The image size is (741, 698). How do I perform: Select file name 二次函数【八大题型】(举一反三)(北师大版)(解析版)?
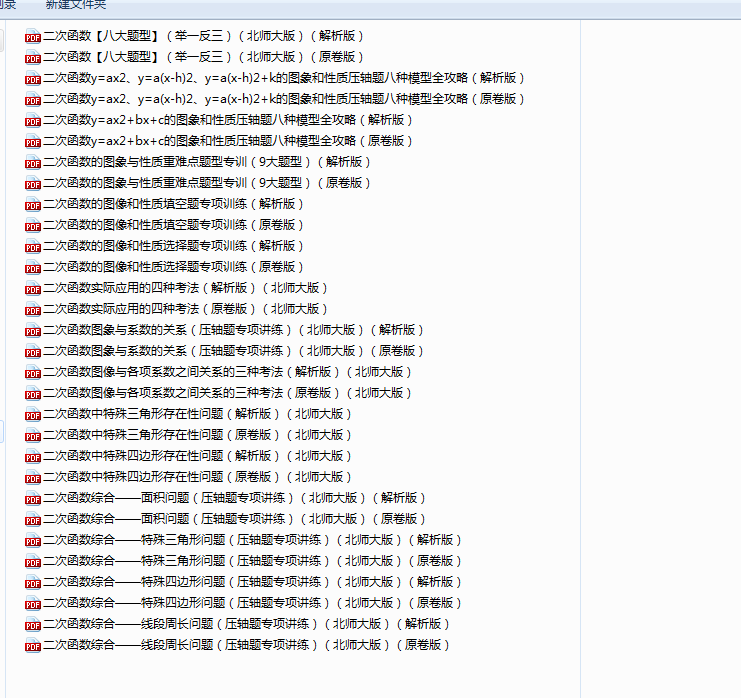click(204, 36)
